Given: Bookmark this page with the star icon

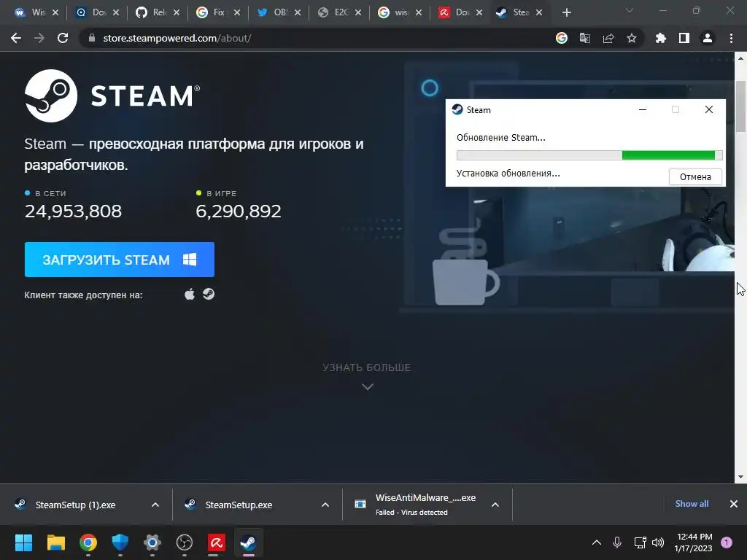Looking at the screenshot, I should [x=632, y=38].
